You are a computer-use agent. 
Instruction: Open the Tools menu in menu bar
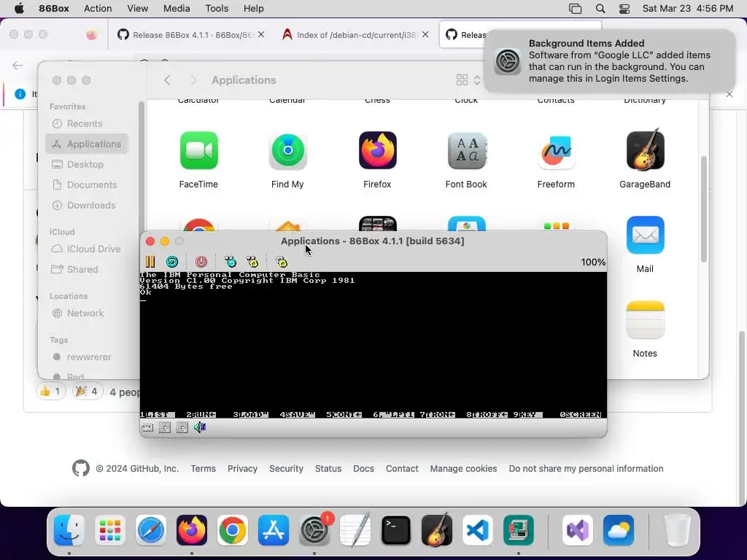click(x=217, y=9)
